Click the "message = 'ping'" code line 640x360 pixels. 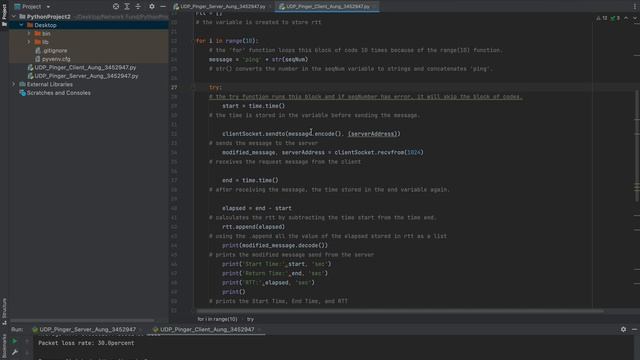(x=258, y=60)
